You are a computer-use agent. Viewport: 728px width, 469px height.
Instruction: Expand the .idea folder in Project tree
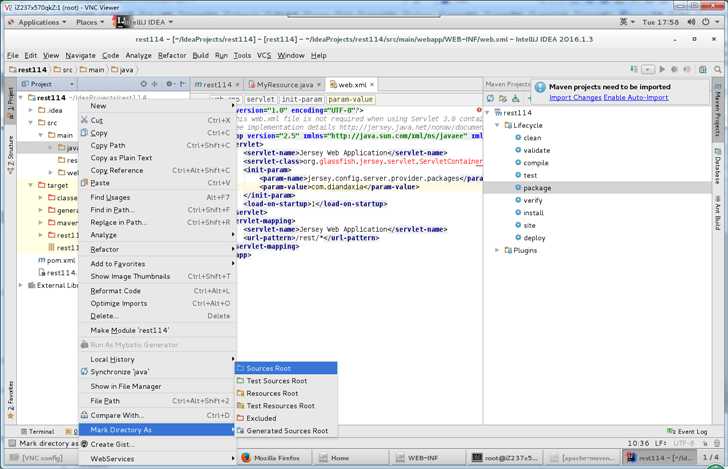pos(31,110)
